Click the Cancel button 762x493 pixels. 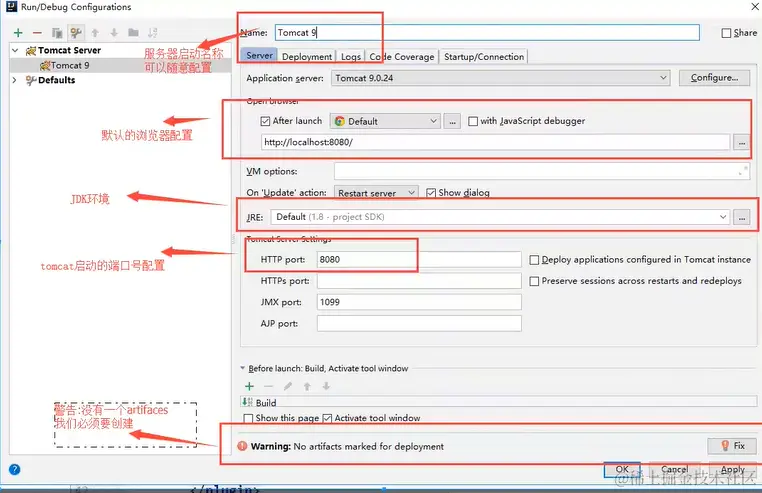click(675, 470)
